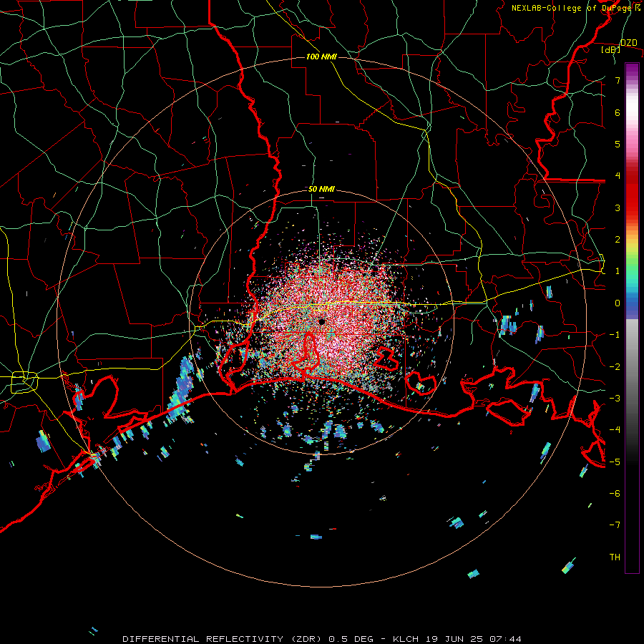Image resolution: width=644 pixels, height=644 pixels.
Task: Click the "5" value on the color scale
Action: pos(618,144)
